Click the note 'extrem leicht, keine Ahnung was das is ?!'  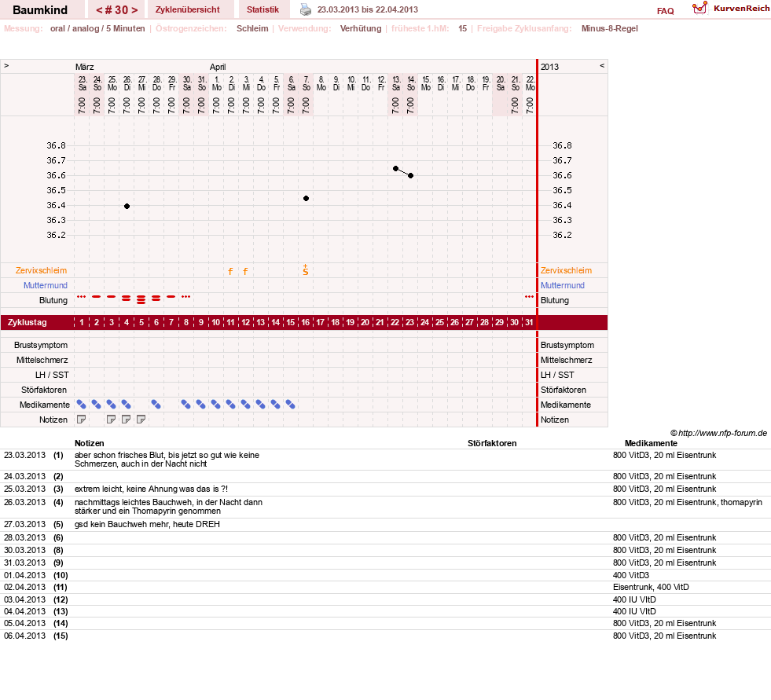(151, 489)
